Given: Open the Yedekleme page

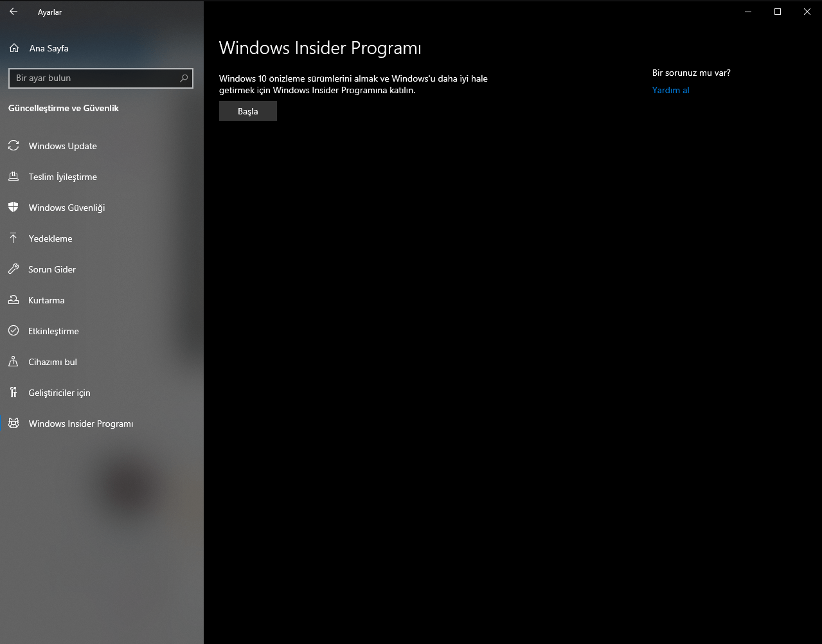Looking at the screenshot, I should pyautogui.click(x=102, y=238).
